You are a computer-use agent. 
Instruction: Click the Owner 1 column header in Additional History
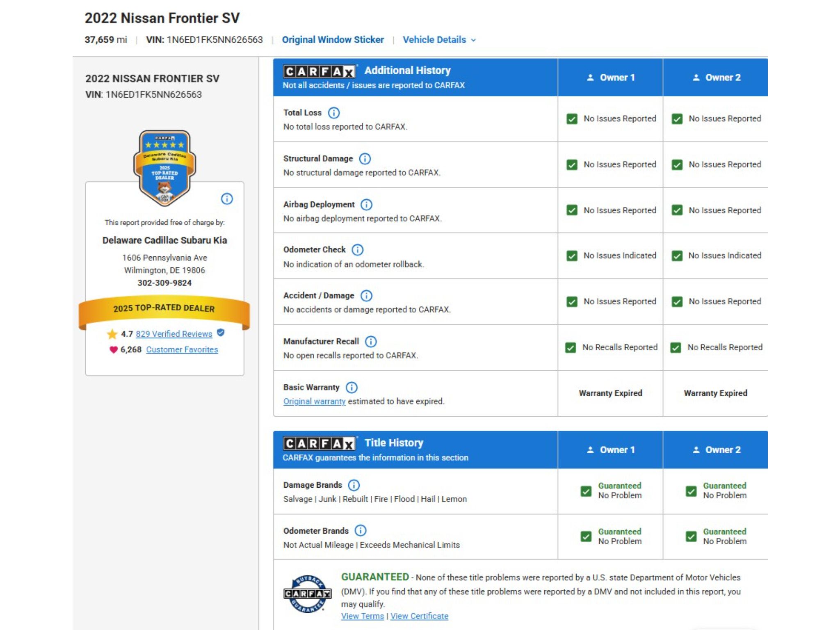[610, 78]
